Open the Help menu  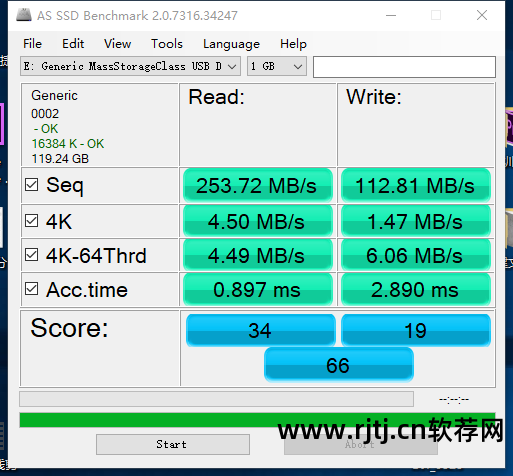click(x=293, y=44)
